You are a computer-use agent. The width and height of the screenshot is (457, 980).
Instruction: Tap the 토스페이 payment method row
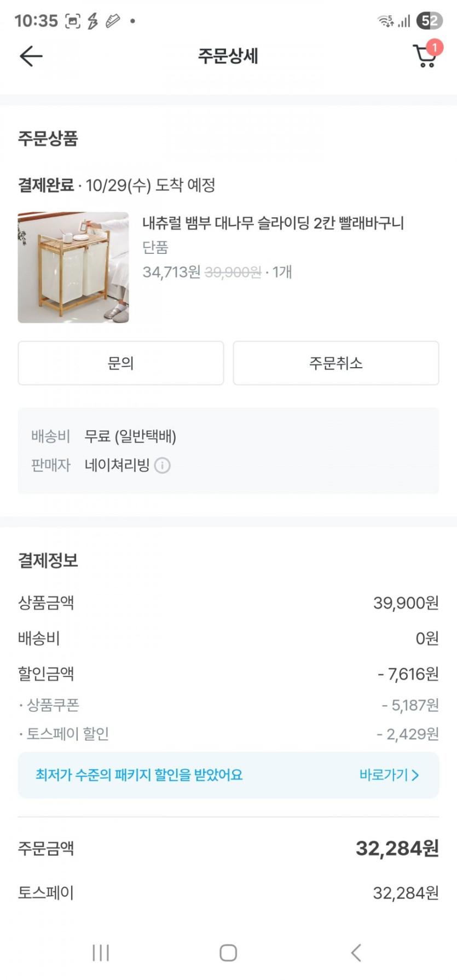(228, 893)
